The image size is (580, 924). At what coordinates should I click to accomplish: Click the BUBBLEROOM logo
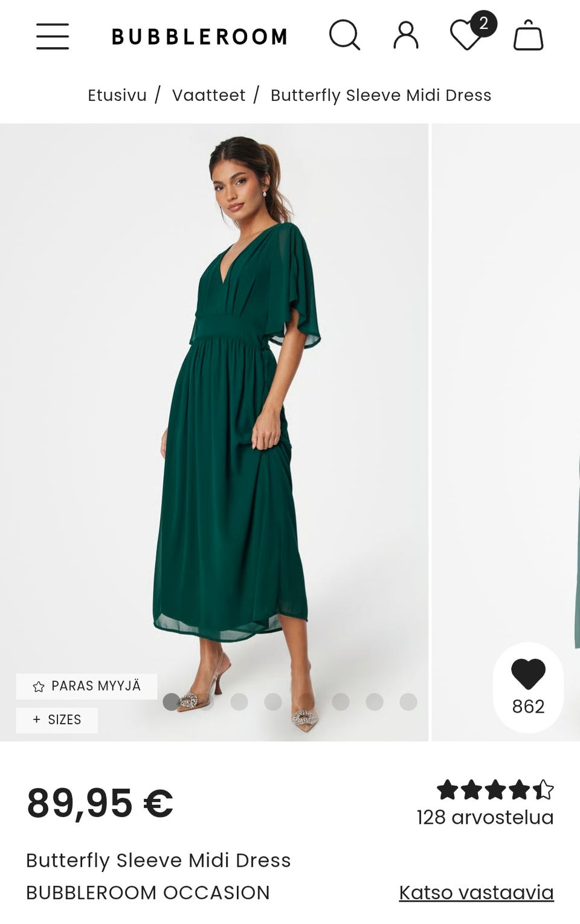[x=200, y=36]
